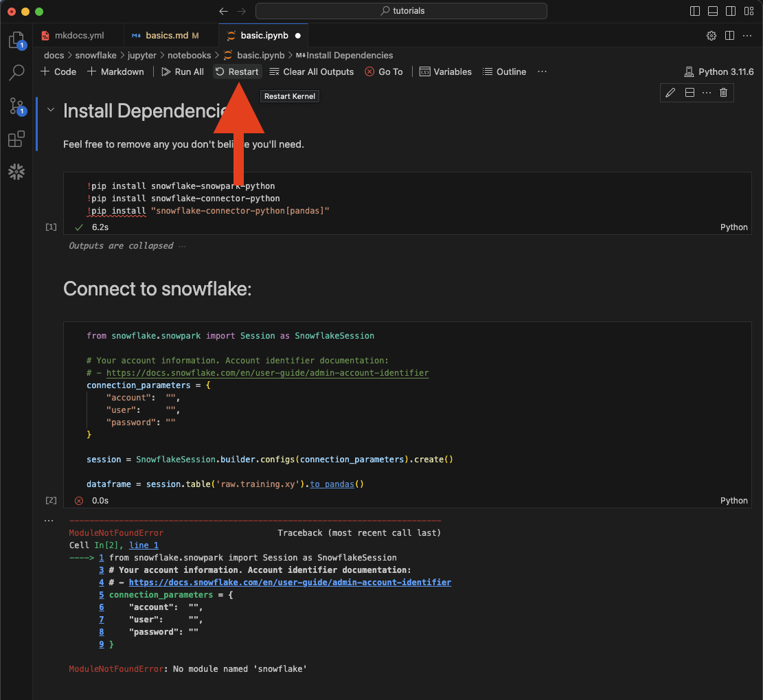763x700 pixels.
Task: Jump to line 1 in traceback
Action: click(144, 545)
